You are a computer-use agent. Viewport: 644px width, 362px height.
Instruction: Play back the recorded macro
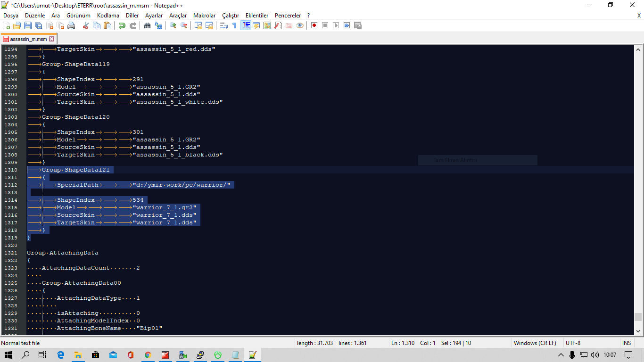336,25
